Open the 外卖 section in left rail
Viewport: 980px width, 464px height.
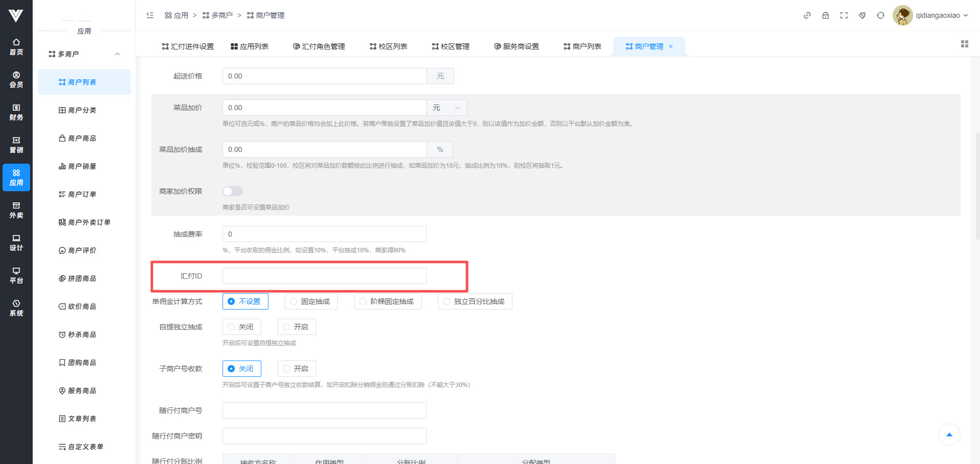(16, 210)
